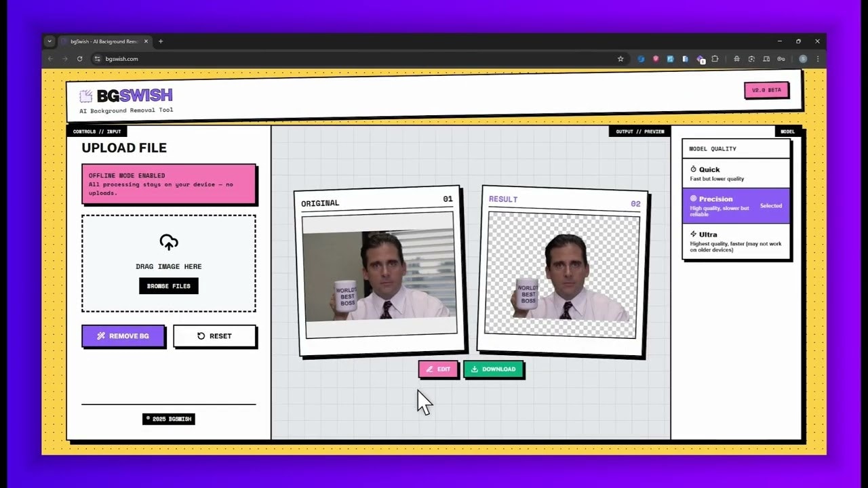The image size is (868, 488).
Task: Click the © 2025 BGSWISH footer label
Action: (x=169, y=419)
